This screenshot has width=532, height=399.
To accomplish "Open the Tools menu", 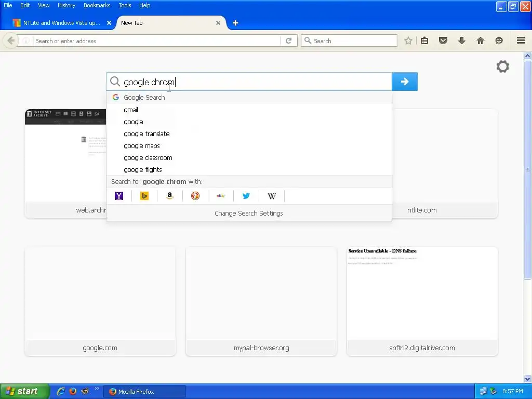I will click(x=125, y=5).
